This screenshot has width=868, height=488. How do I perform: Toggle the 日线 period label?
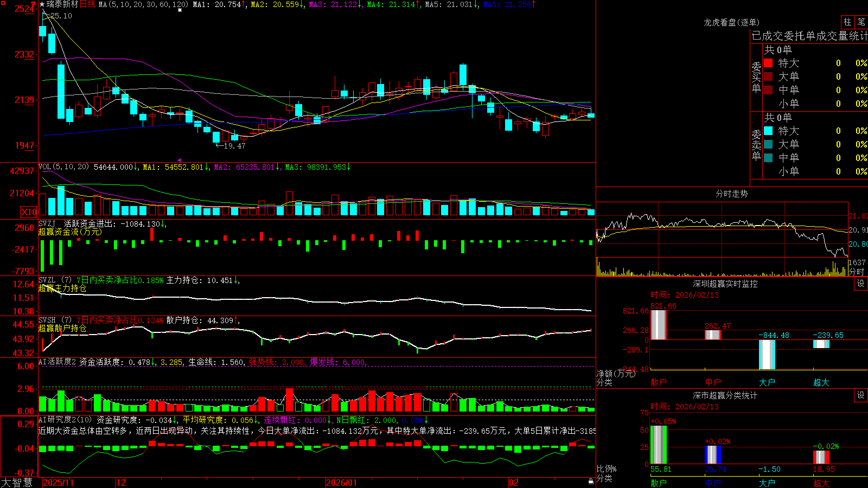pos(87,4)
